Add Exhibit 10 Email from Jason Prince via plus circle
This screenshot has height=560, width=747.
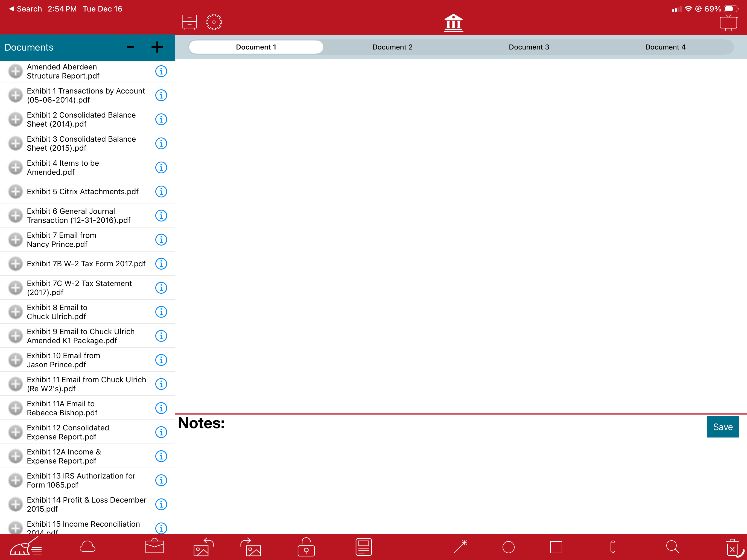(x=16, y=360)
